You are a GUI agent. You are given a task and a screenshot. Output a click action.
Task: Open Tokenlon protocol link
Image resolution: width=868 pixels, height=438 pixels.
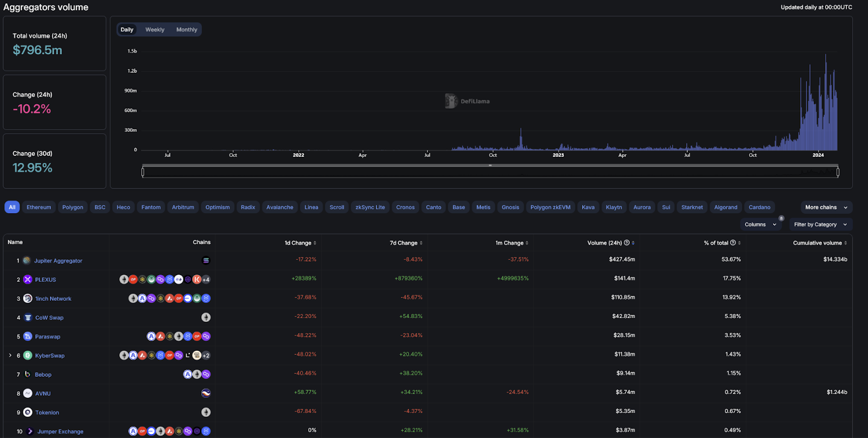47,413
